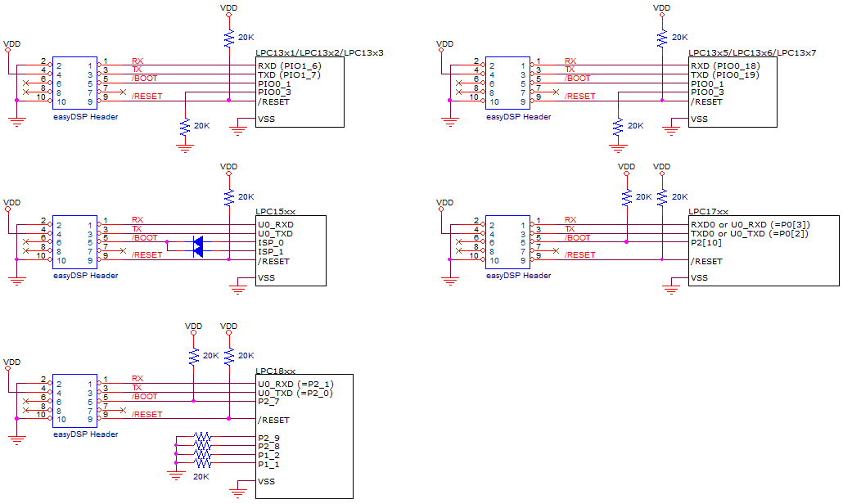Select the LPC17xx chip label

(x=709, y=211)
